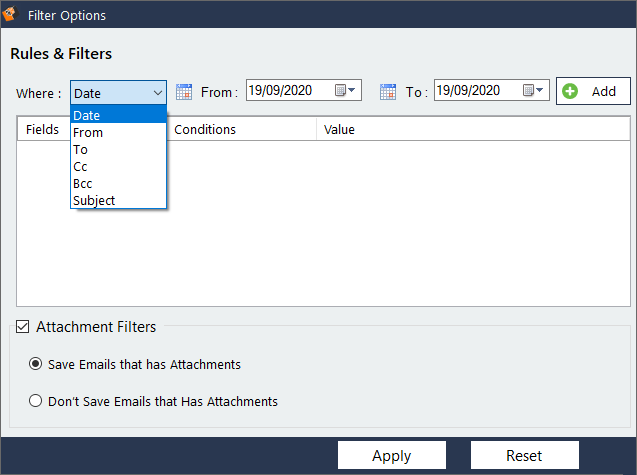Click the Value column header
The height and width of the screenshot is (475, 637).
pyautogui.click(x=339, y=129)
